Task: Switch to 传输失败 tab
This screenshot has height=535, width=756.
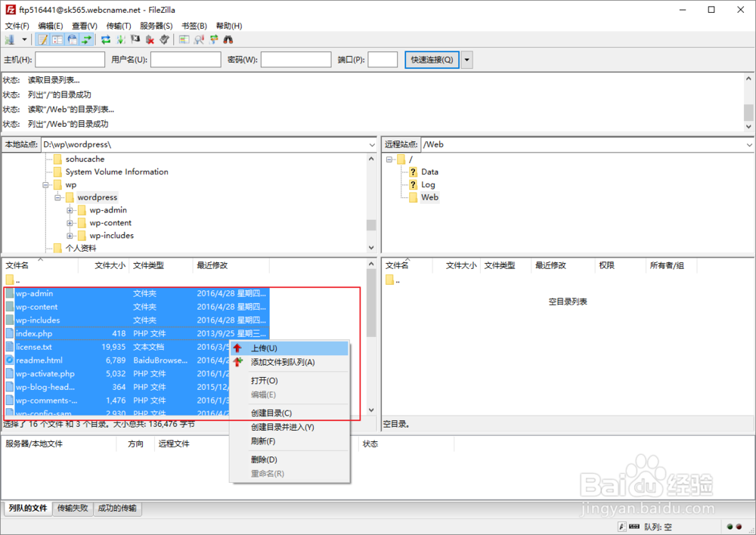Action: click(73, 508)
